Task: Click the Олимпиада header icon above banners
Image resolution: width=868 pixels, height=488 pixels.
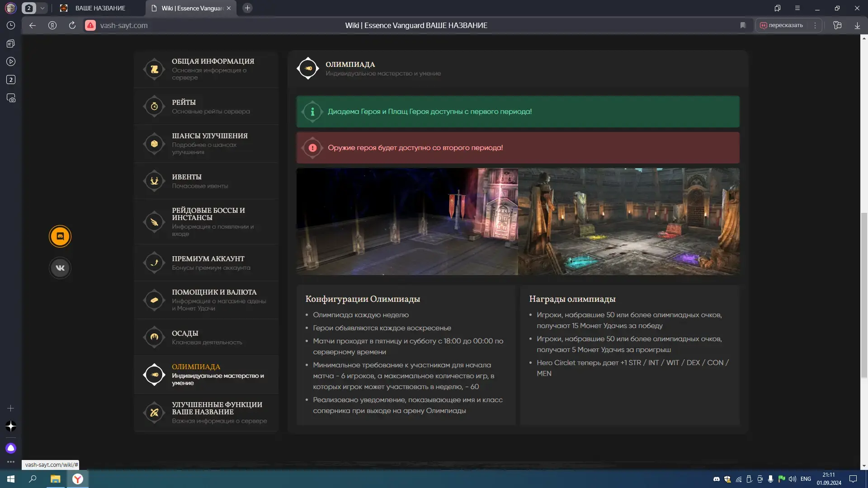Action: pos(308,68)
